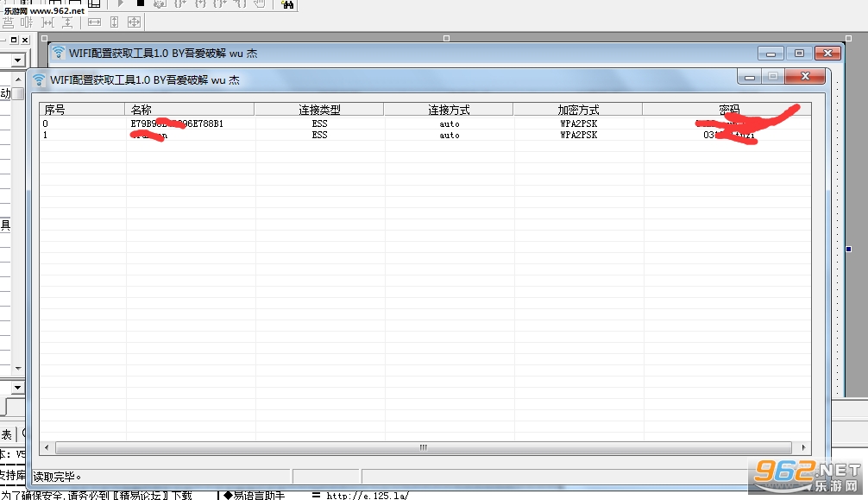Click the 读取完毕 status bar text
Image resolution: width=868 pixels, height=500 pixels.
click(x=58, y=477)
